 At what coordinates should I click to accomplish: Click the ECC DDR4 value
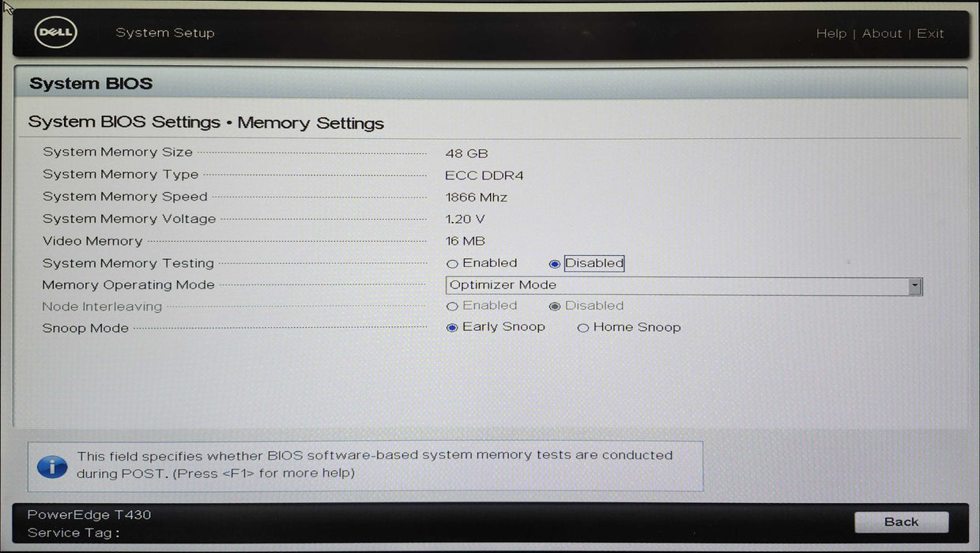[x=484, y=175]
